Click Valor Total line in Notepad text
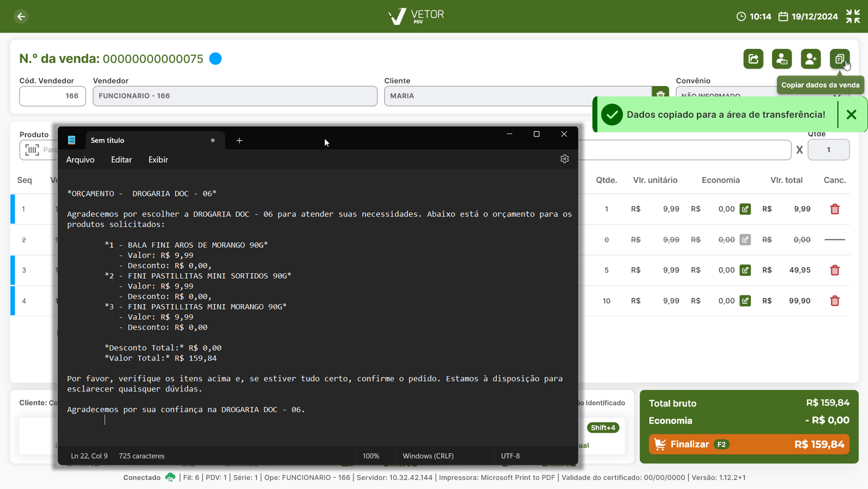 tap(161, 358)
